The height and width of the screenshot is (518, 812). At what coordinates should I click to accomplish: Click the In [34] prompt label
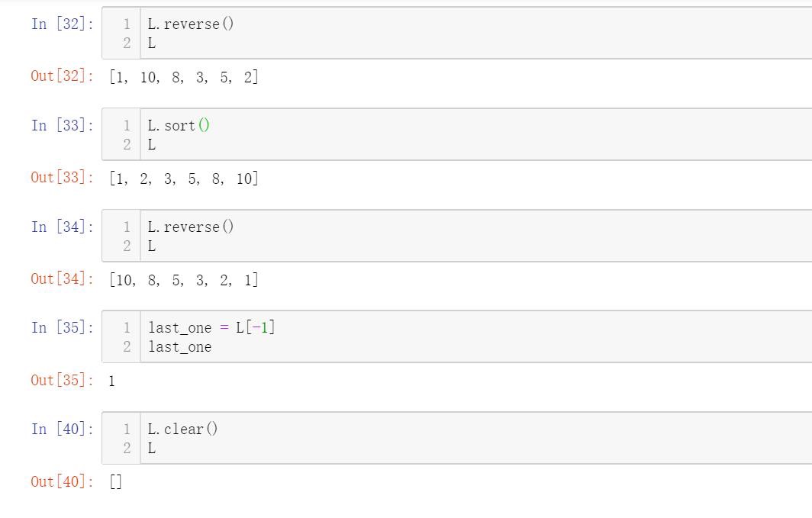[62, 227]
